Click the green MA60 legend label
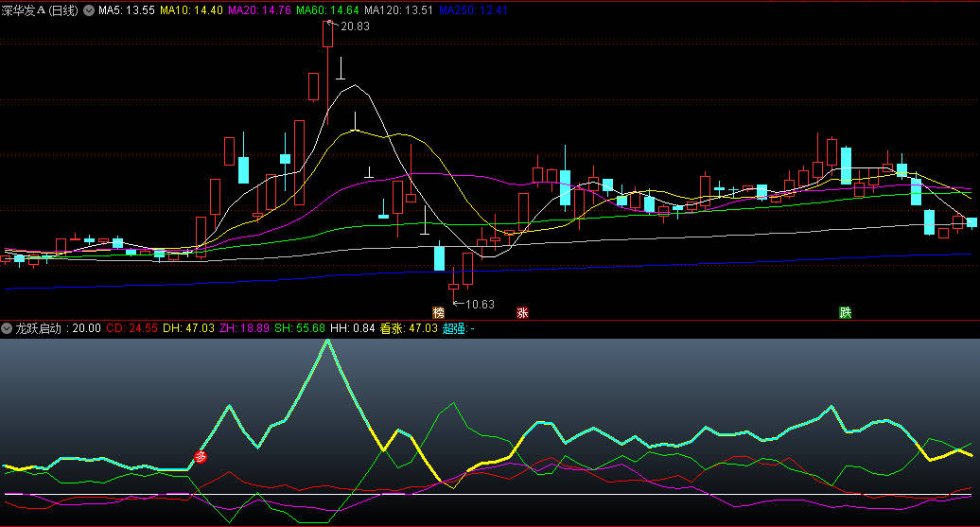 (327, 10)
